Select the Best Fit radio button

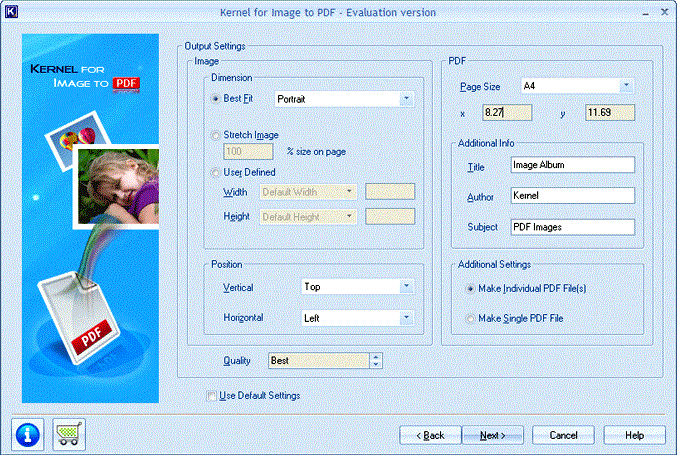(215, 99)
